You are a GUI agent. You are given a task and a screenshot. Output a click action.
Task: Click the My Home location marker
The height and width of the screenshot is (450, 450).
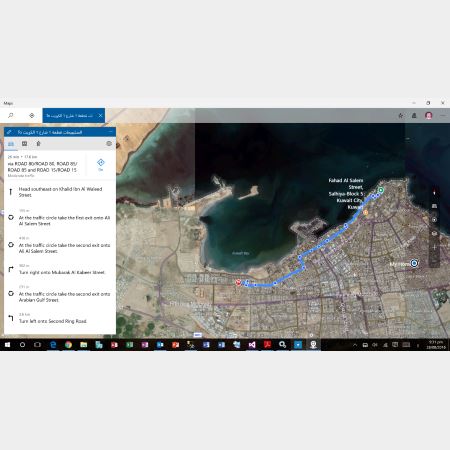point(414,263)
